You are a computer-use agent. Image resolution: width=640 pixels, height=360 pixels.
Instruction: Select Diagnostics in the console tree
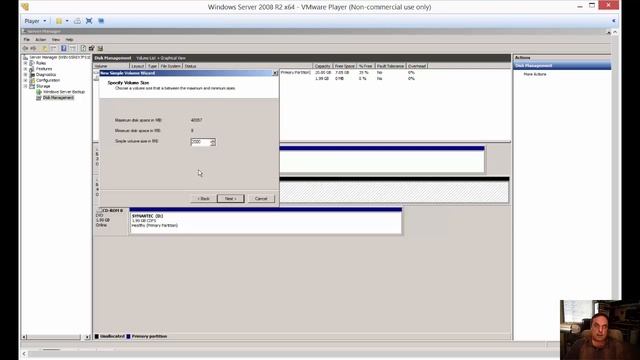[x=46, y=75]
